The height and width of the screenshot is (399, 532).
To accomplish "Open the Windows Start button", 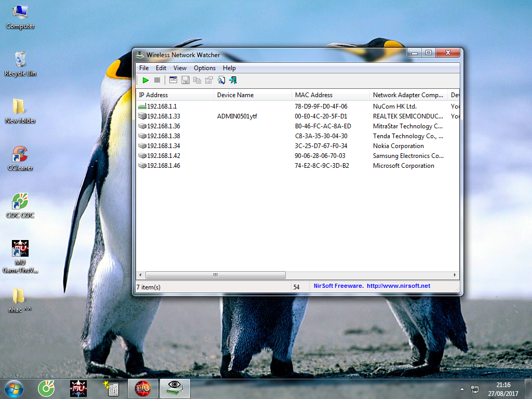I will click(14, 389).
